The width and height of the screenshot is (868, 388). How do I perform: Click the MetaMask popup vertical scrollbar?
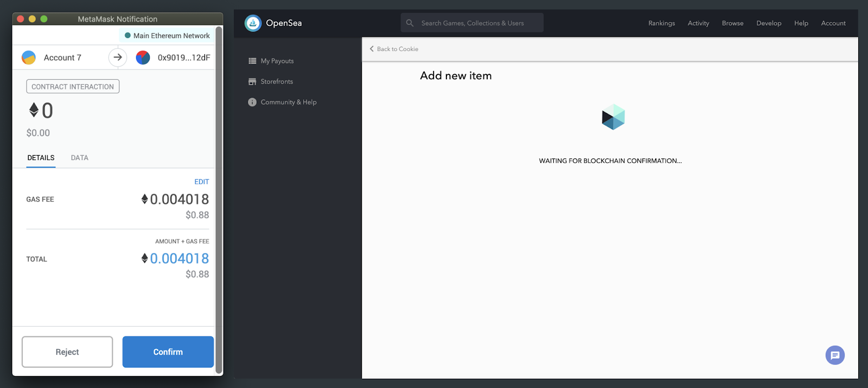point(219,200)
